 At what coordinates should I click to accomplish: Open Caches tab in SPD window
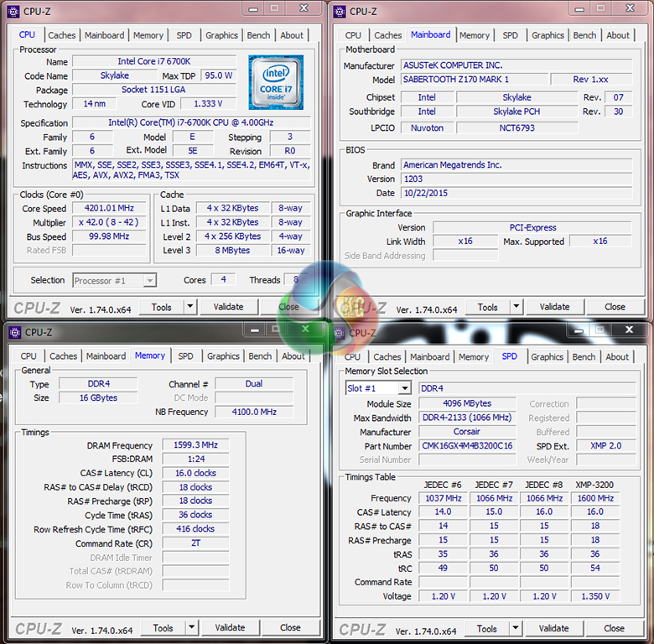point(387,357)
